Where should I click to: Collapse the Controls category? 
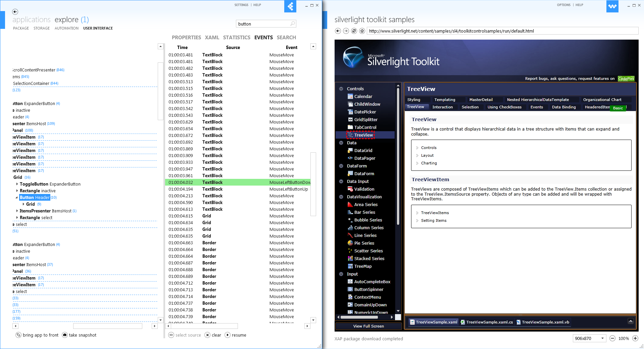pyautogui.click(x=341, y=89)
